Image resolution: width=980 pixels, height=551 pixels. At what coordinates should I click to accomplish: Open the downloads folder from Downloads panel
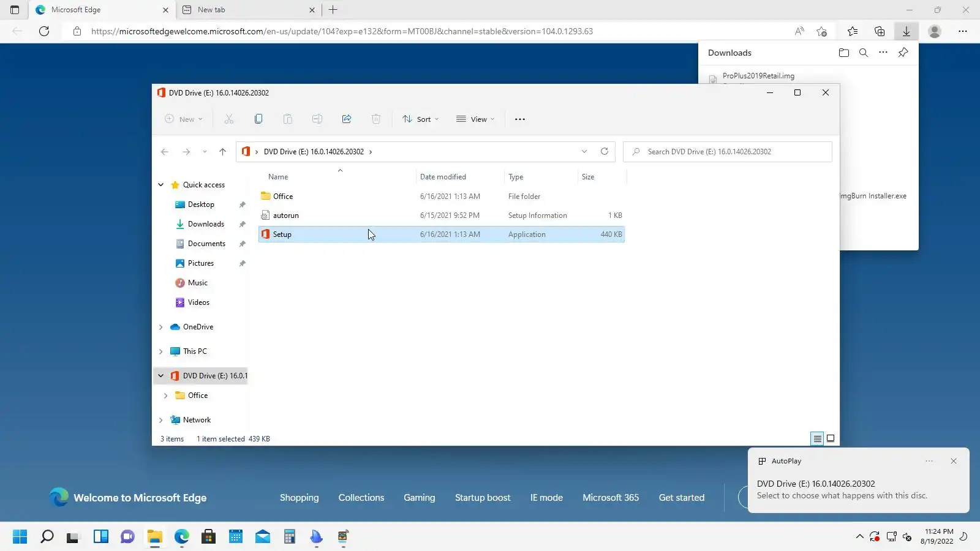[x=844, y=53]
